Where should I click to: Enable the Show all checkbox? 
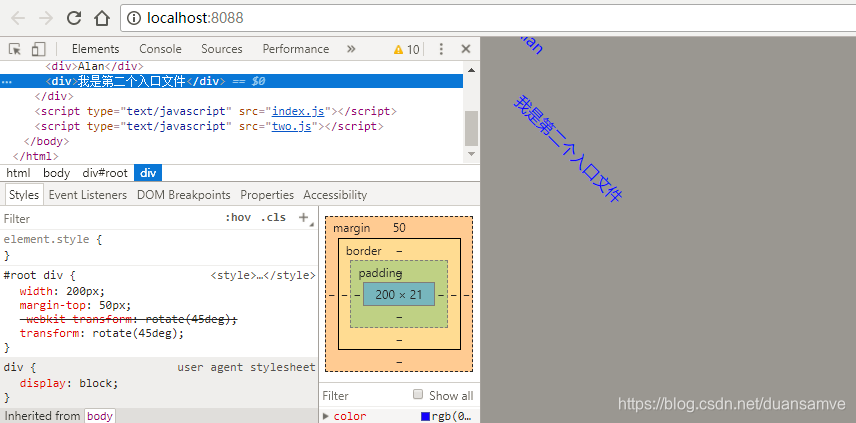tap(418, 395)
